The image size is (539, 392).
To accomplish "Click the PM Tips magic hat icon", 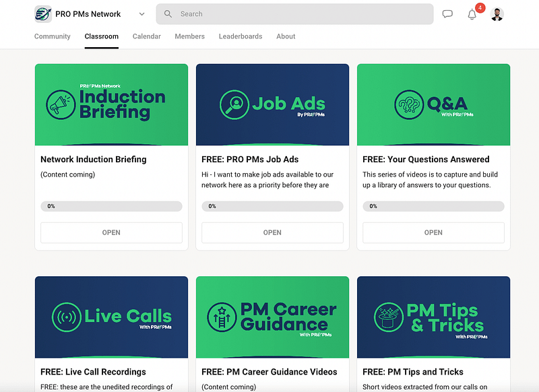I will point(387,317).
